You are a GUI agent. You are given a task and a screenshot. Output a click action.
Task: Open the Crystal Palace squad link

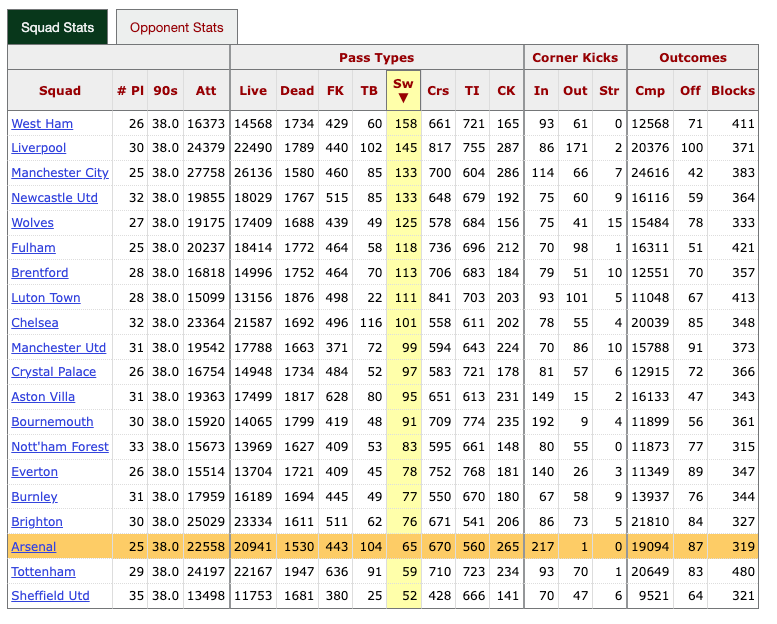[54, 372]
